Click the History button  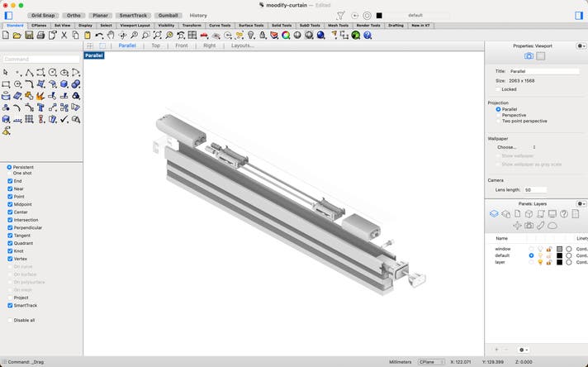198,16
